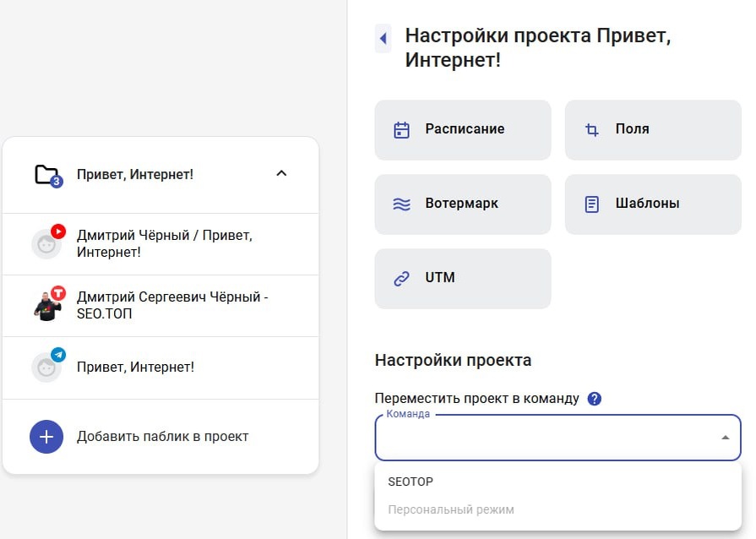Click the crop icon on Поля tile

tap(591, 130)
